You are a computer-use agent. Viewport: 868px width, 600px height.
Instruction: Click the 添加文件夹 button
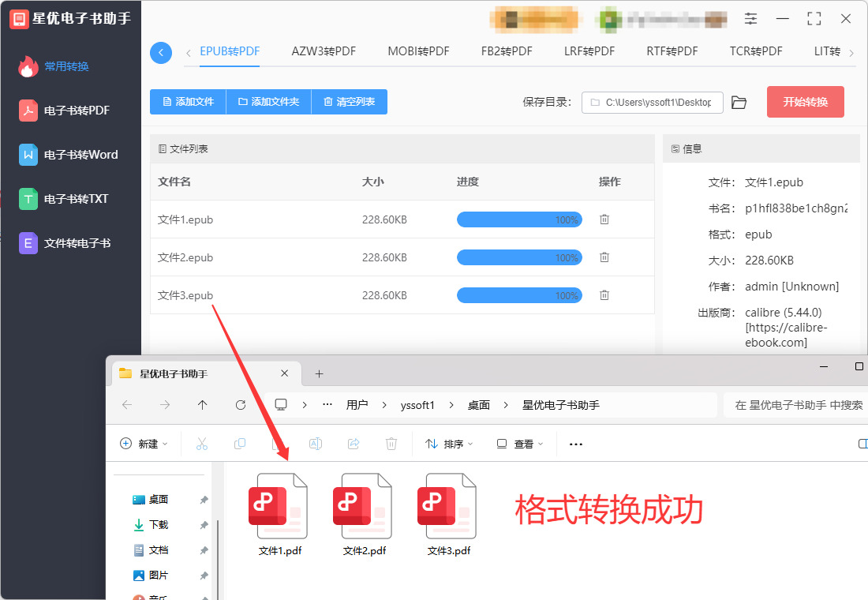coord(268,102)
